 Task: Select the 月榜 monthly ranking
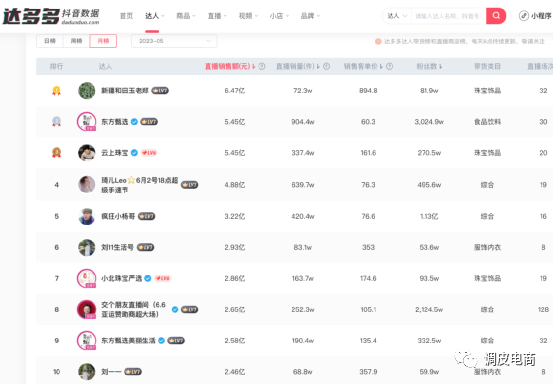(x=103, y=41)
